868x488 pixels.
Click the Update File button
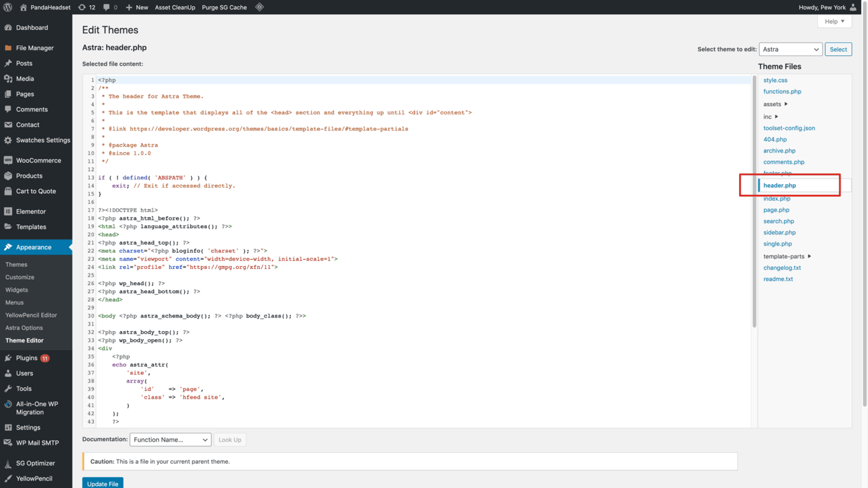[x=102, y=483]
